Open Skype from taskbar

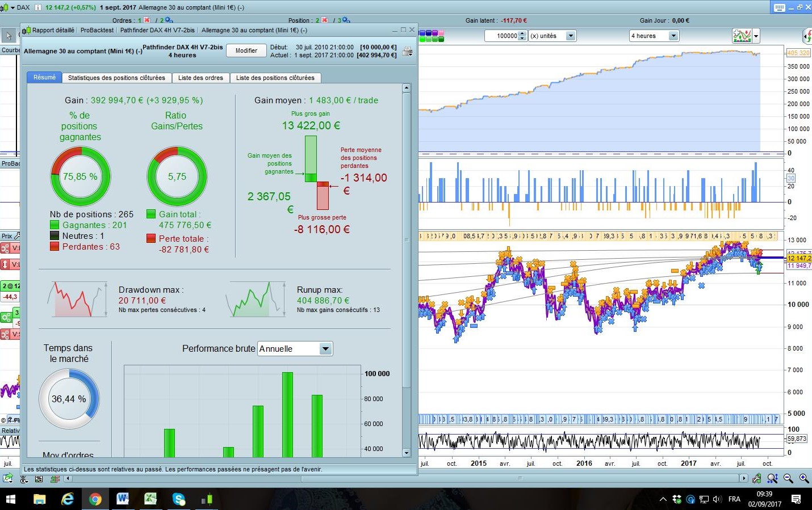point(179,499)
